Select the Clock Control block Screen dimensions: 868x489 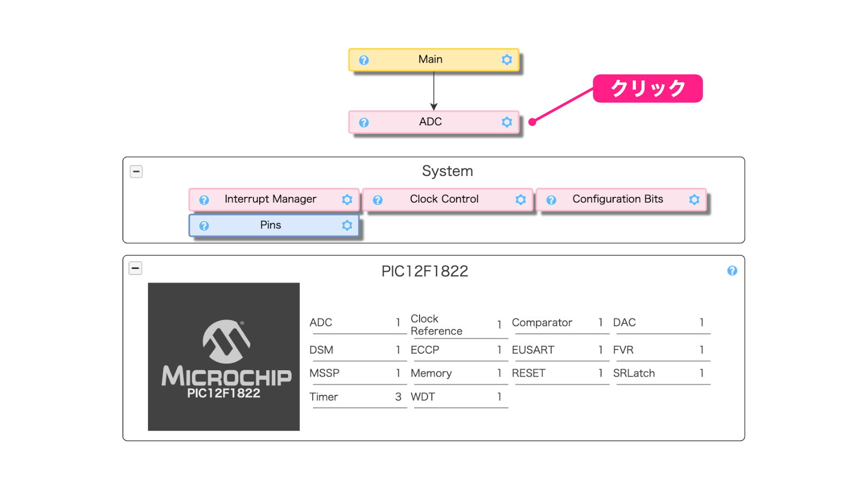447,200
